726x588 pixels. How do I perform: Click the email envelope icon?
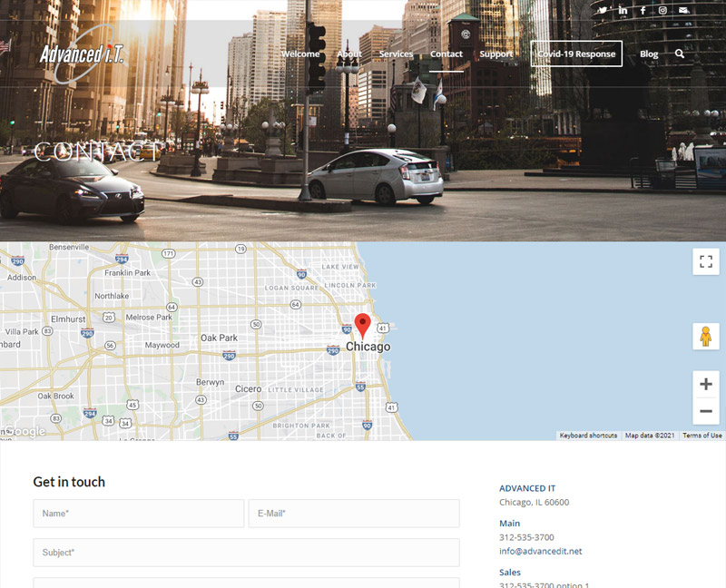tap(683, 10)
